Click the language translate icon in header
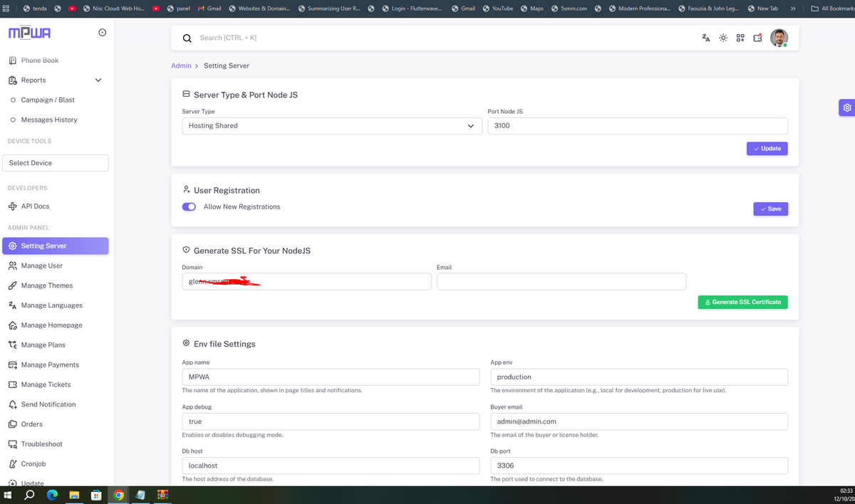This screenshot has width=855, height=504. 705,38
